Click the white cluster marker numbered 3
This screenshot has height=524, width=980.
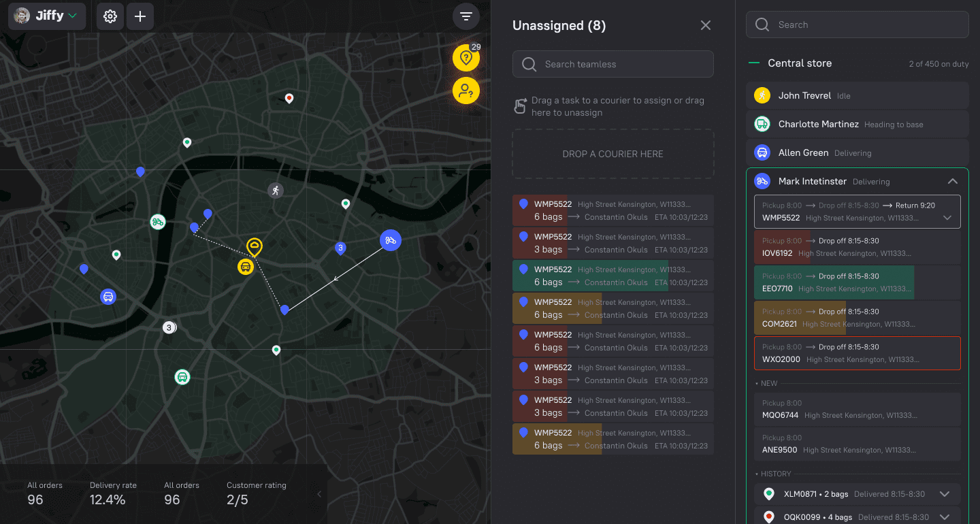pos(169,327)
